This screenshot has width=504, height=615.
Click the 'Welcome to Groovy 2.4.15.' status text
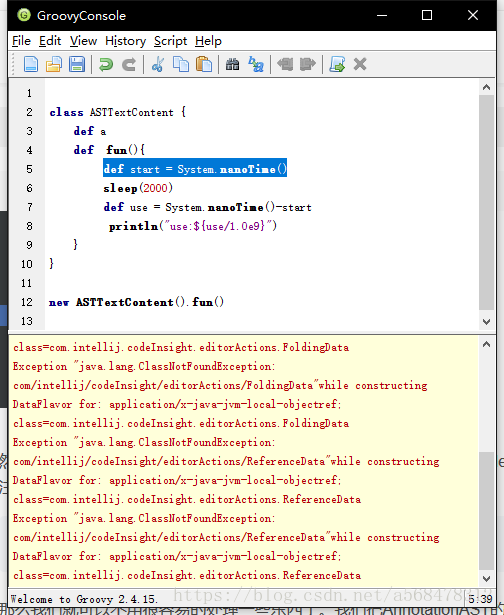84,599
